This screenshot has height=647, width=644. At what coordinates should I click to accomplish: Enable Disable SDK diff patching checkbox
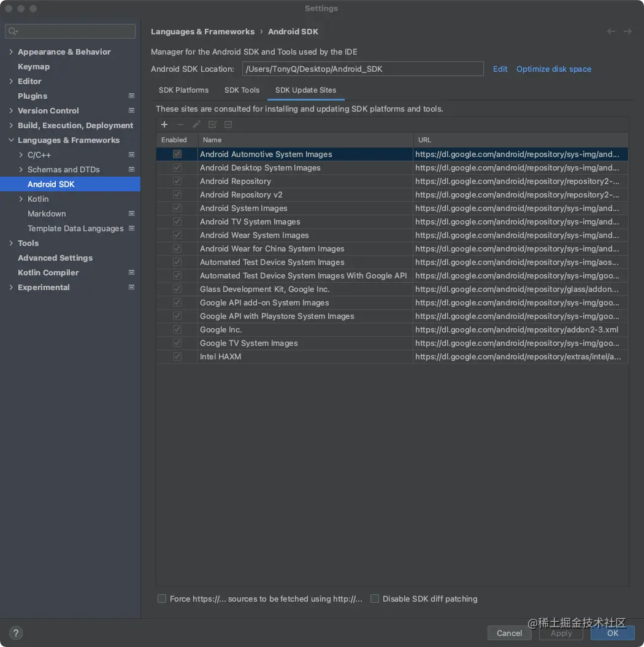tap(375, 599)
